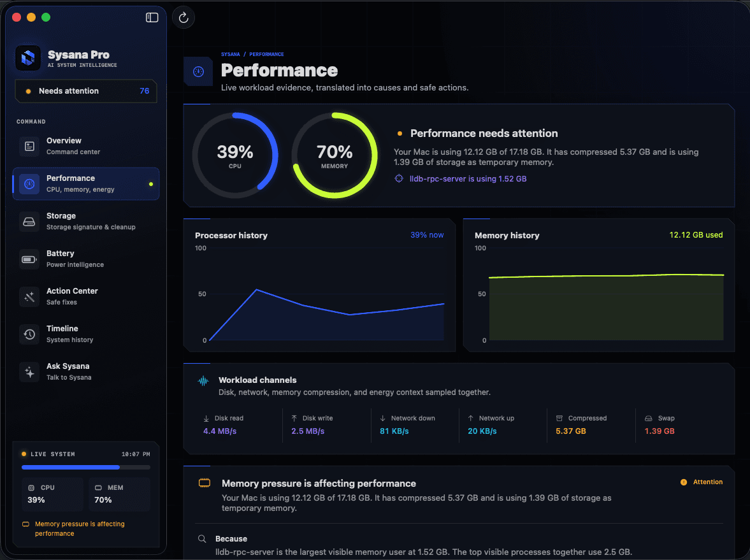This screenshot has height=560, width=750.
Task: Open the Battery icon in sidebar
Action: [29, 259]
